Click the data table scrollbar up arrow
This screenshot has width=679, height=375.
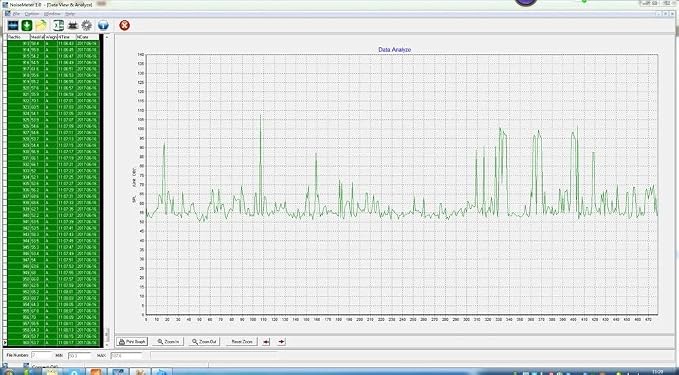107,37
